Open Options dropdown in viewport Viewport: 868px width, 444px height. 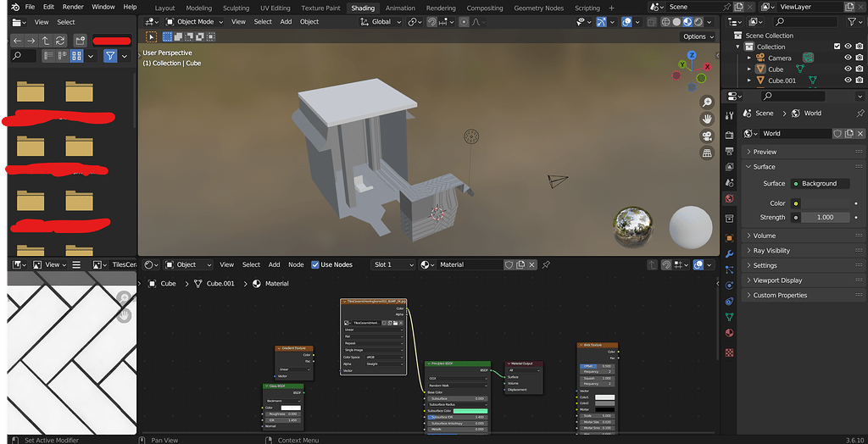tap(697, 36)
